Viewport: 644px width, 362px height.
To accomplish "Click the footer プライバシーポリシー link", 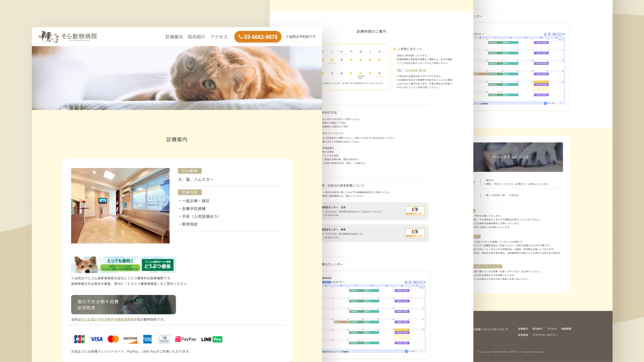I will 545,335.
